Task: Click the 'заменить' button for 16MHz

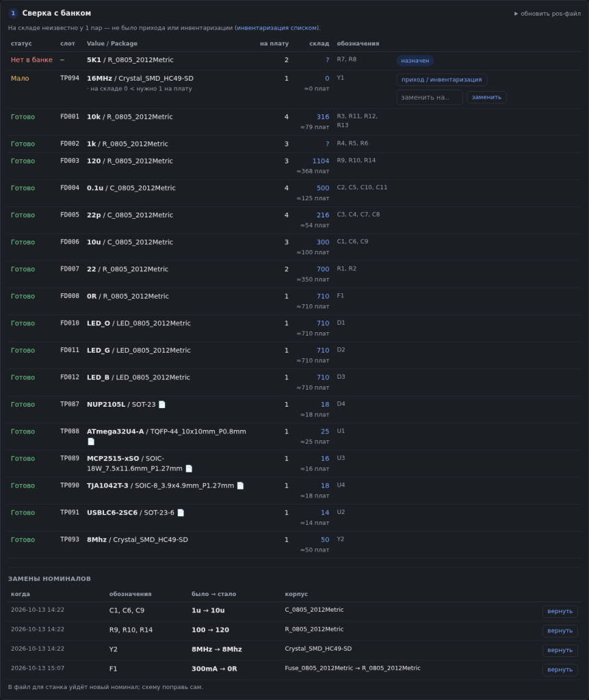Action: [x=486, y=97]
